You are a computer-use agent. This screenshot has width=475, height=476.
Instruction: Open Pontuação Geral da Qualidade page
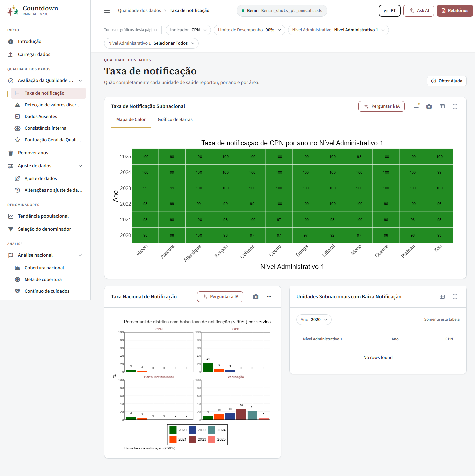point(48,140)
